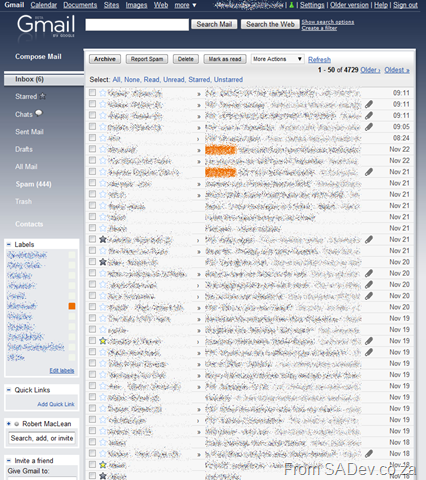The height and width of the screenshot is (480, 426).
Task: Go to Sites in top navigation
Action: (x=111, y=5)
